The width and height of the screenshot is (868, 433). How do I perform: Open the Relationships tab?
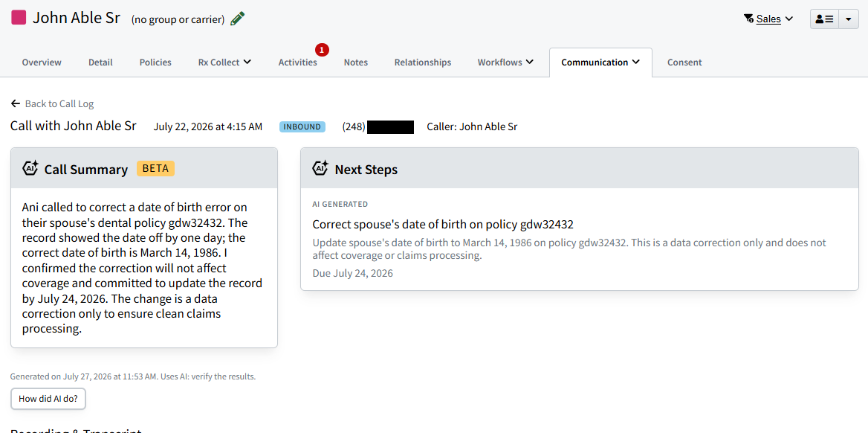pos(422,62)
